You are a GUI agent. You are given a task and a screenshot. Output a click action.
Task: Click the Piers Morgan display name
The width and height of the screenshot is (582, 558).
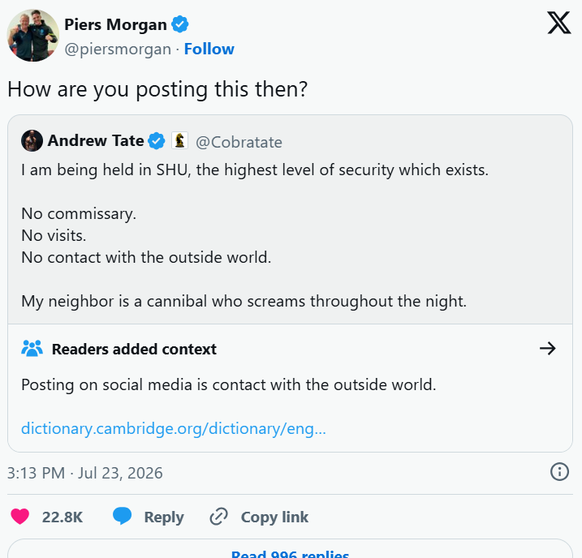coord(115,25)
